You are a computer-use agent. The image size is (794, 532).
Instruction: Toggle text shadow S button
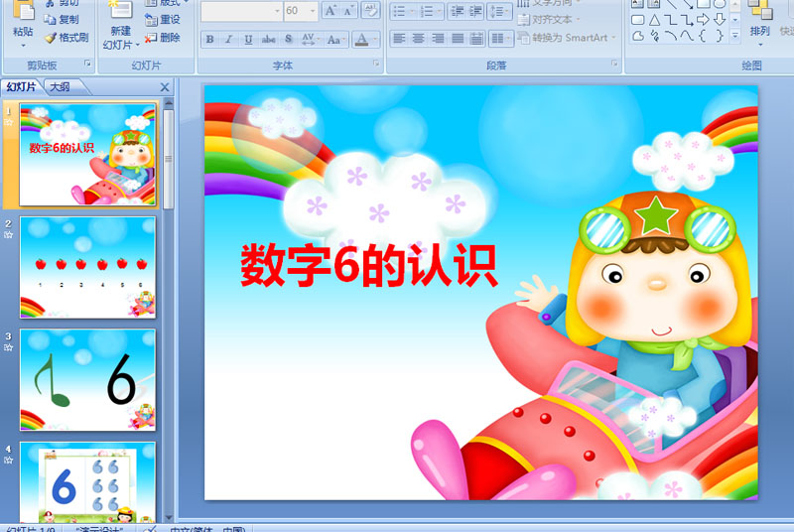tap(288, 40)
